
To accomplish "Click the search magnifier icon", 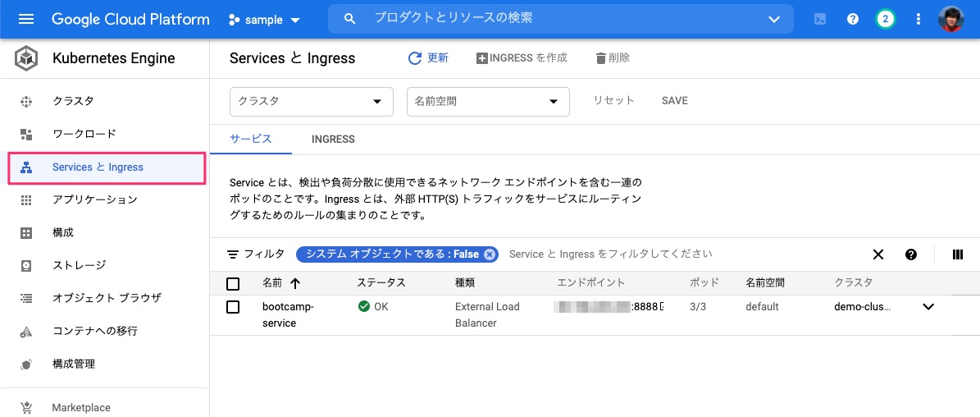I will point(350,19).
